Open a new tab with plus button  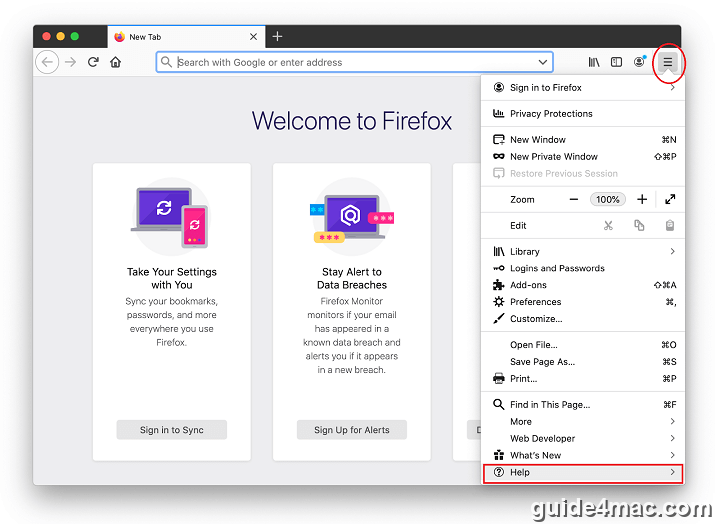click(277, 36)
